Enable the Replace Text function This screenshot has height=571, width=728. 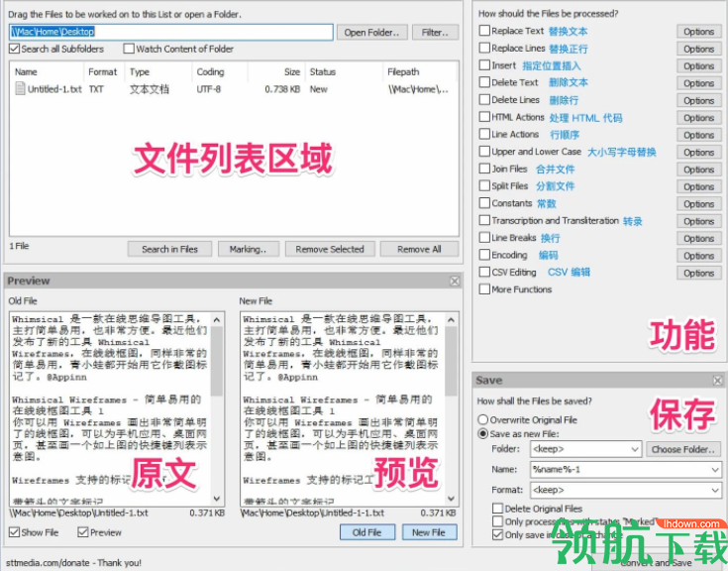[484, 31]
